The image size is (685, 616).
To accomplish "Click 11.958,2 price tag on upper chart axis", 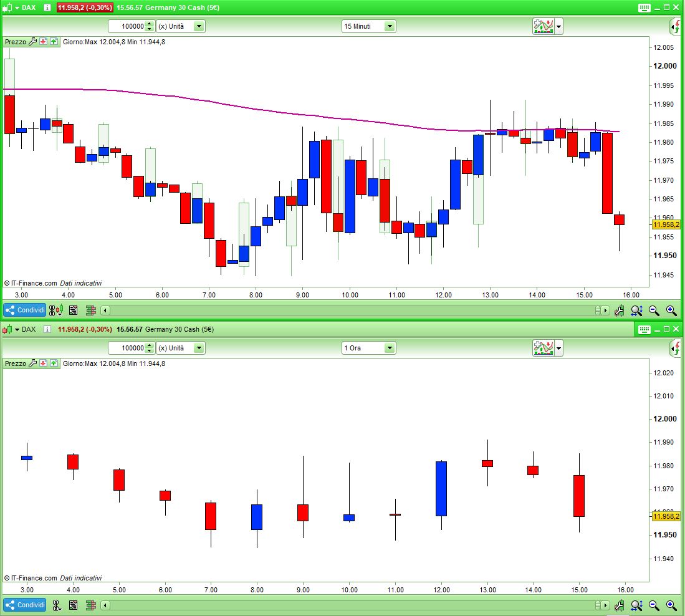I will pyautogui.click(x=666, y=224).
